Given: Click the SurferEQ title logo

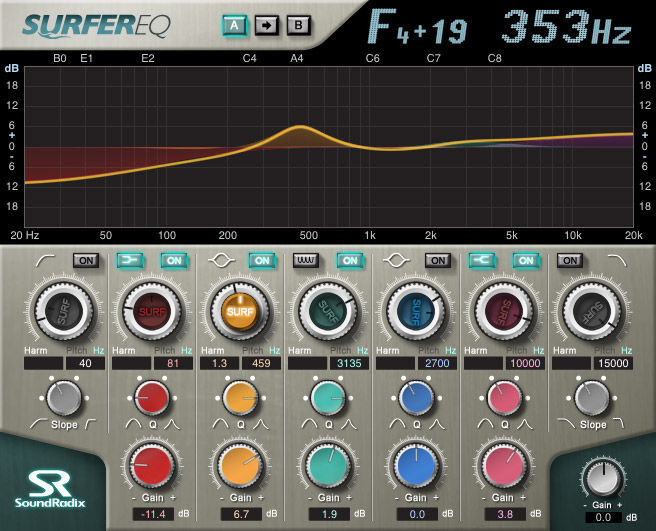Looking at the screenshot, I should coord(97,26).
